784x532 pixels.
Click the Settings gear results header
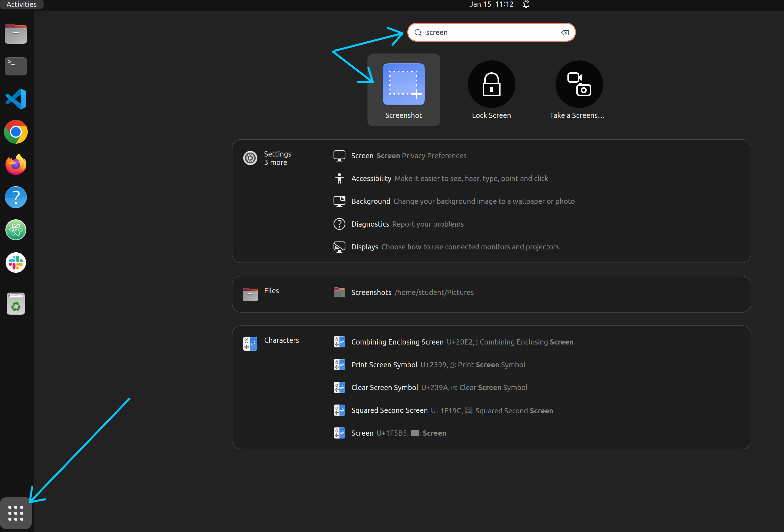[x=250, y=158]
